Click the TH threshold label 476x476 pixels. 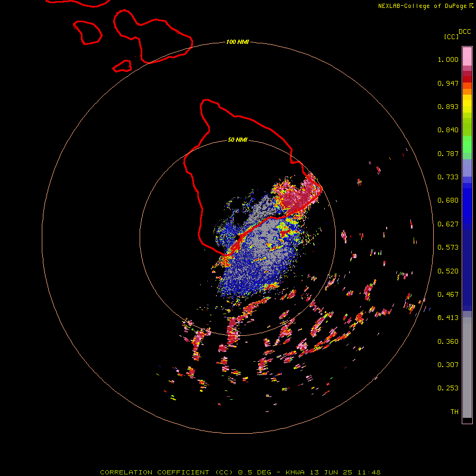point(454,412)
